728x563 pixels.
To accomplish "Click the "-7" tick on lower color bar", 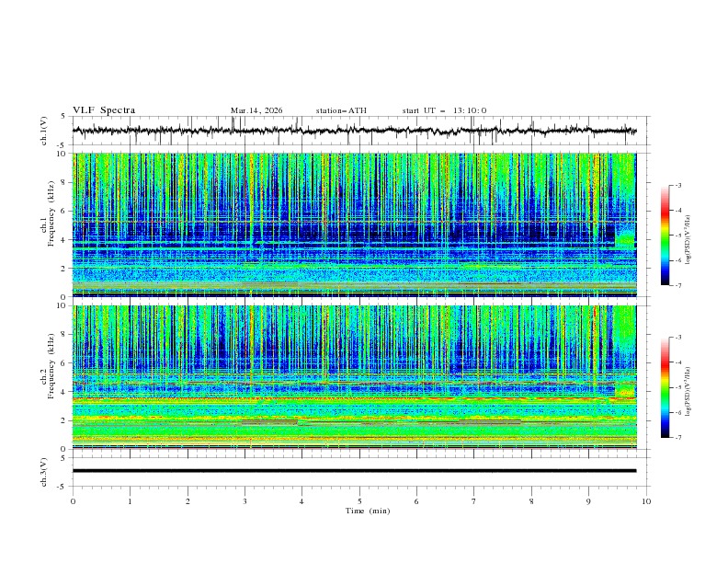I will pos(677,438).
